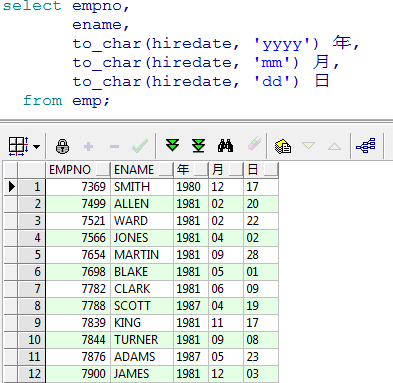This screenshot has height=383, width=393.
Task: Fetch last page of results
Action: pyautogui.click(x=198, y=146)
